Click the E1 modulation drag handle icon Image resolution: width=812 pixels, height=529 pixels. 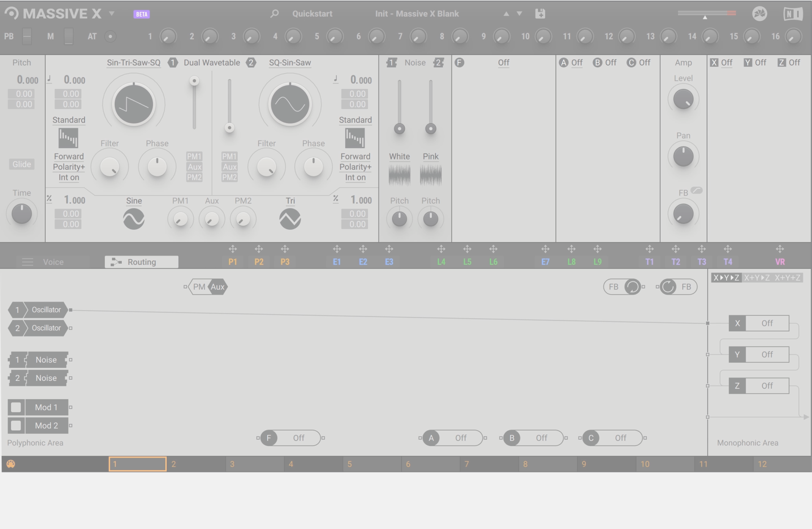pos(337,249)
